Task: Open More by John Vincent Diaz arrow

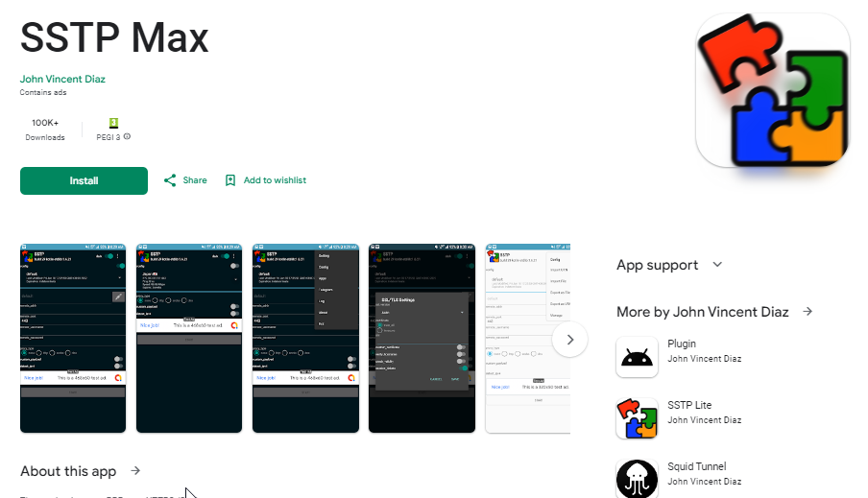Action: pos(808,312)
